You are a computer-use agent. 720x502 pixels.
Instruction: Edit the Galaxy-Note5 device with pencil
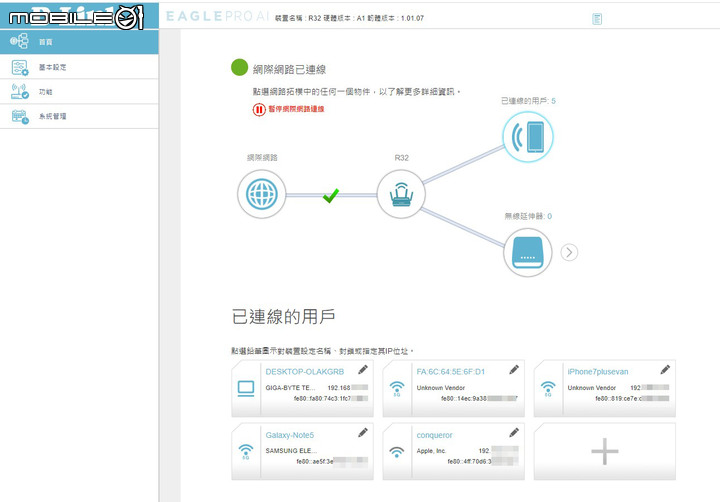click(x=363, y=432)
